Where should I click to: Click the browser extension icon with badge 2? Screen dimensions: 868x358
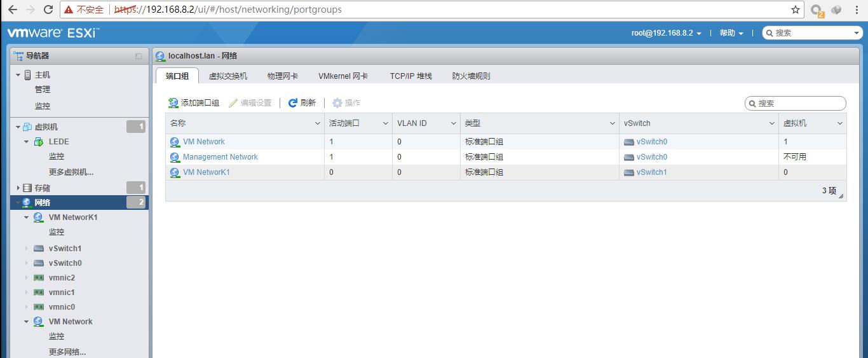point(817,10)
